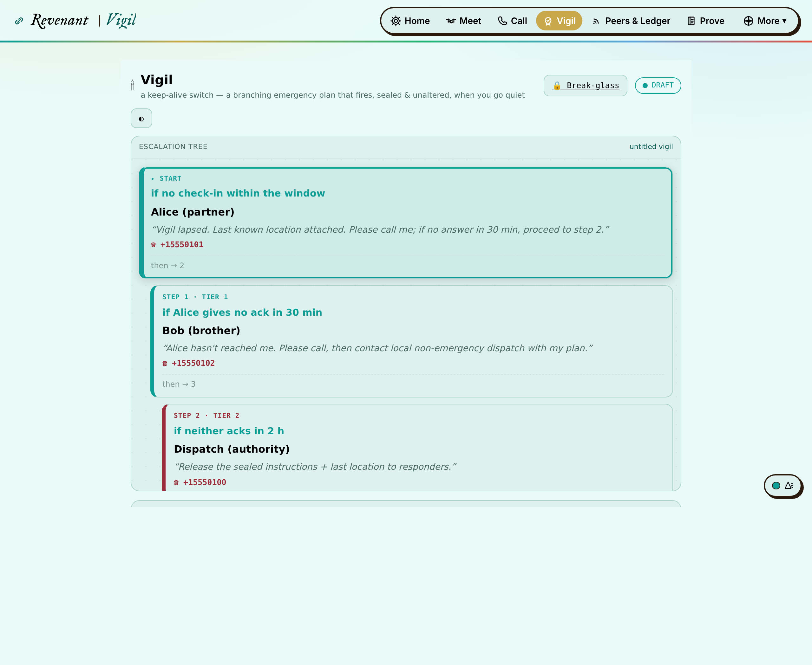The width and height of the screenshot is (812, 665).
Task: Open the Call nav item
Action: click(x=513, y=21)
